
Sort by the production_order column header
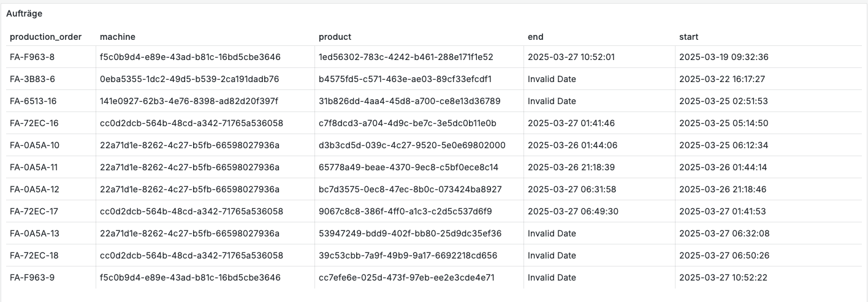coord(45,37)
